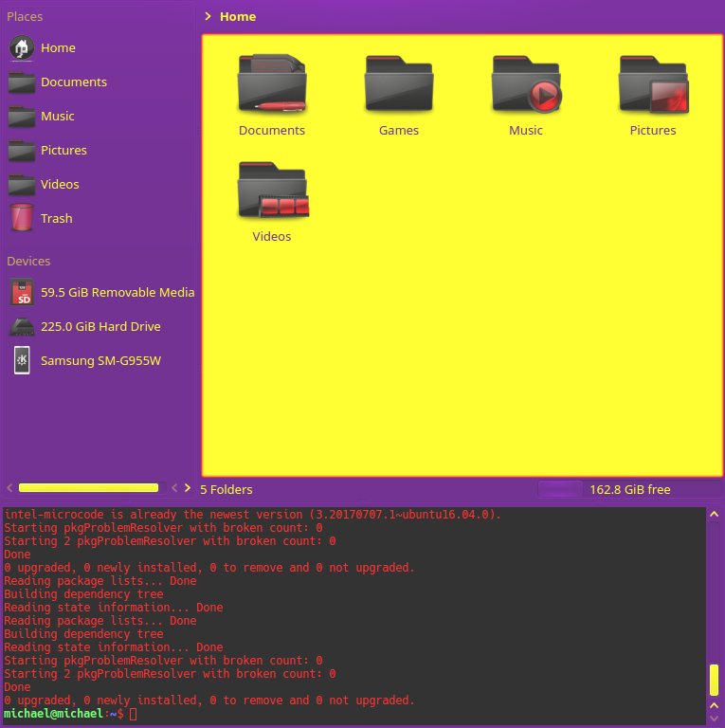Click Documents label in Places panel
Image resolution: width=725 pixels, height=728 pixels.
(74, 82)
